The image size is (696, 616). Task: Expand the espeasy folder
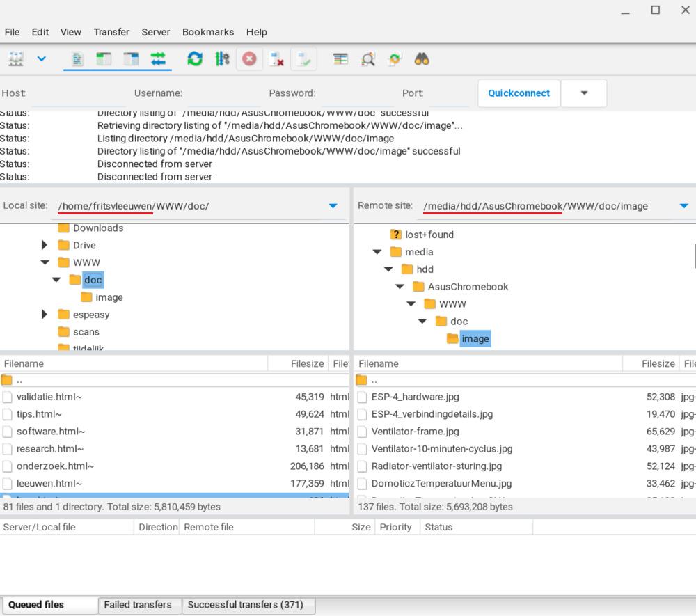pyautogui.click(x=45, y=314)
